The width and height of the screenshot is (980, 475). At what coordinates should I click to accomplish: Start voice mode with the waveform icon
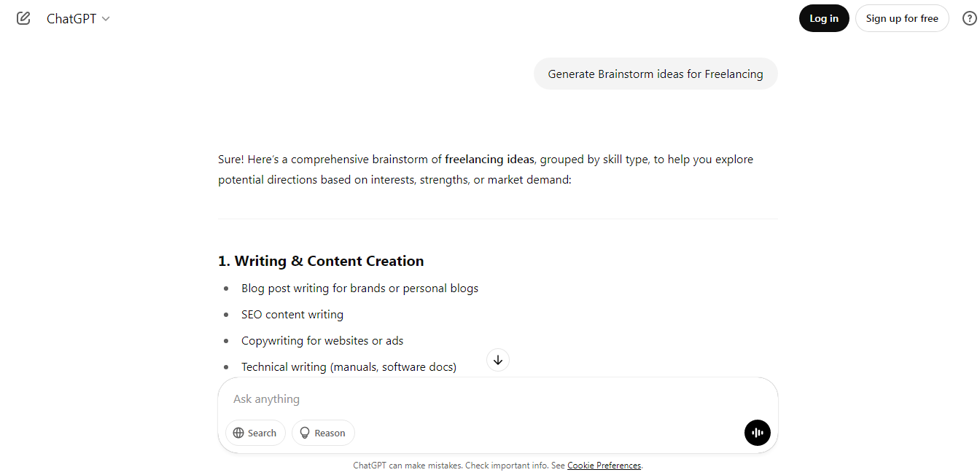pyautogui.click(x=757, y=433)
